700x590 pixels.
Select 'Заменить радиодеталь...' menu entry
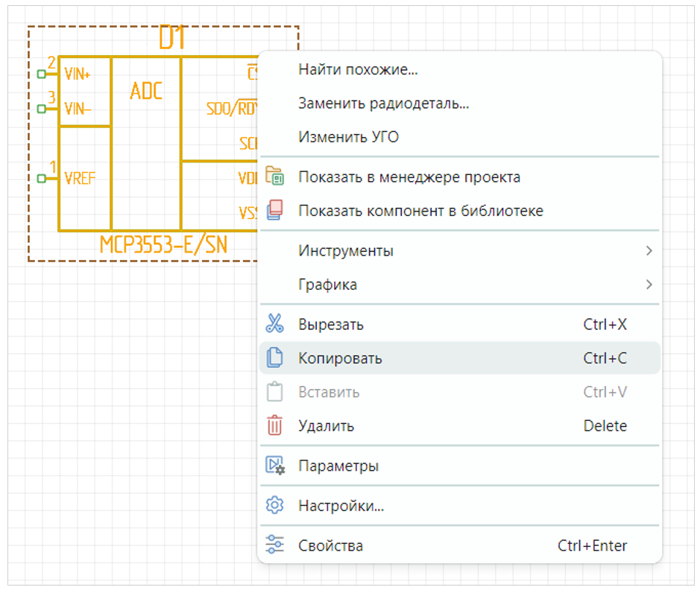click(x=459, y=104)
